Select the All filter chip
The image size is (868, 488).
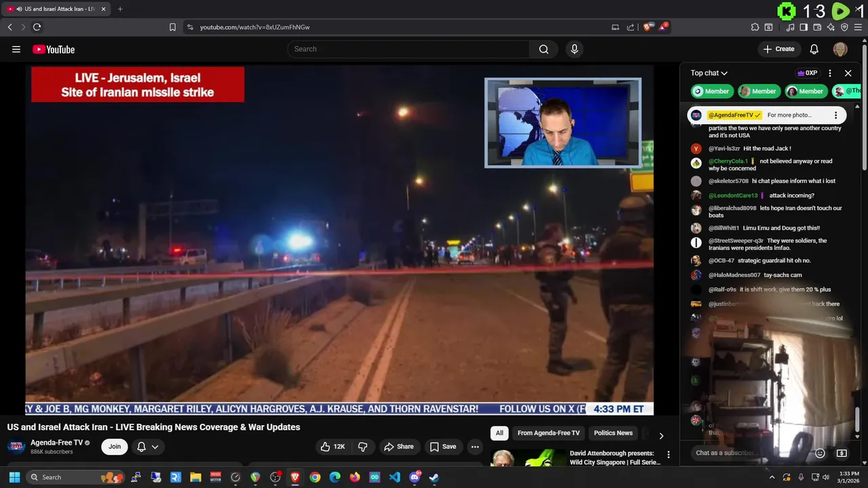click(500, 433)
